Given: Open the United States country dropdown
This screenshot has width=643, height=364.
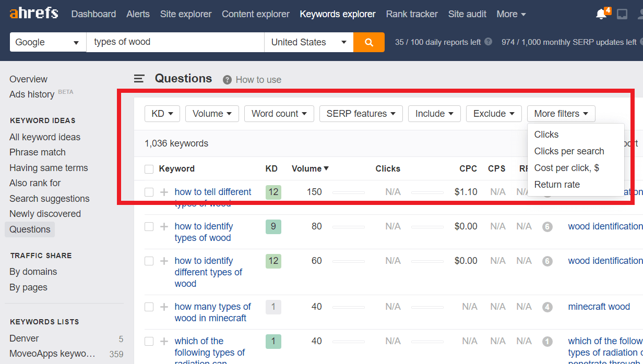Looking at the screenshot, I should (x=308, y=42).
